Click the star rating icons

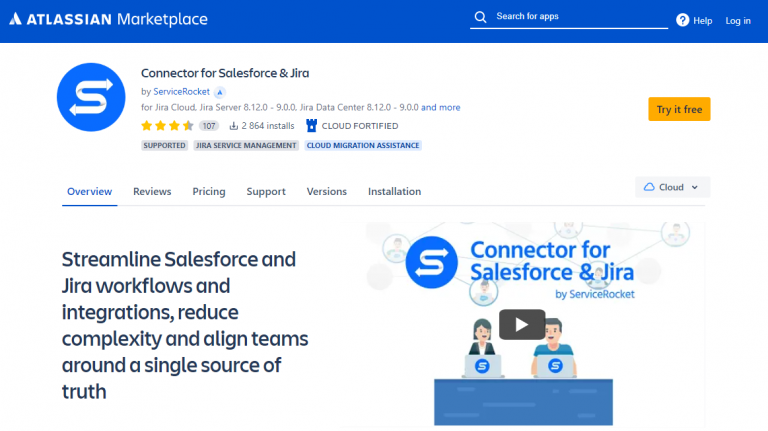pyautogui.click(x=167, y=126)
